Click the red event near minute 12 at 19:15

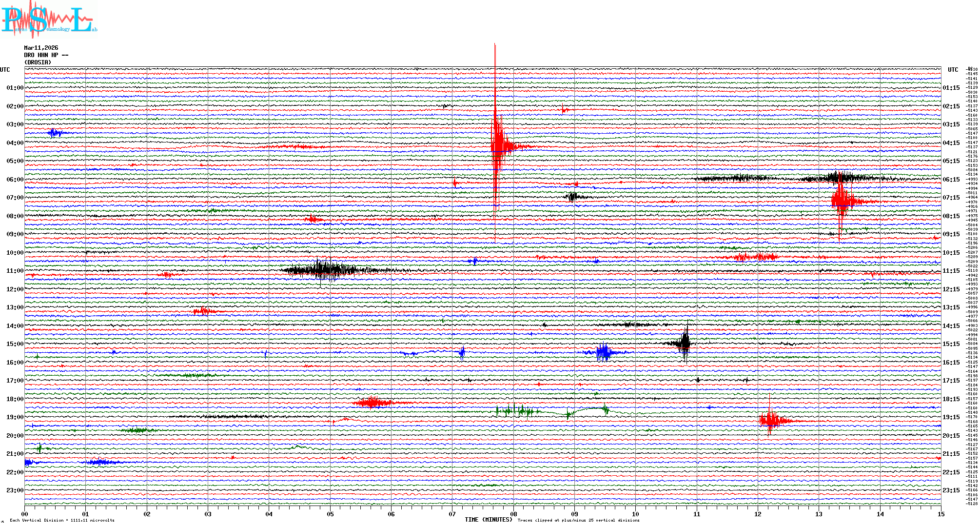(x=771, y=420)
